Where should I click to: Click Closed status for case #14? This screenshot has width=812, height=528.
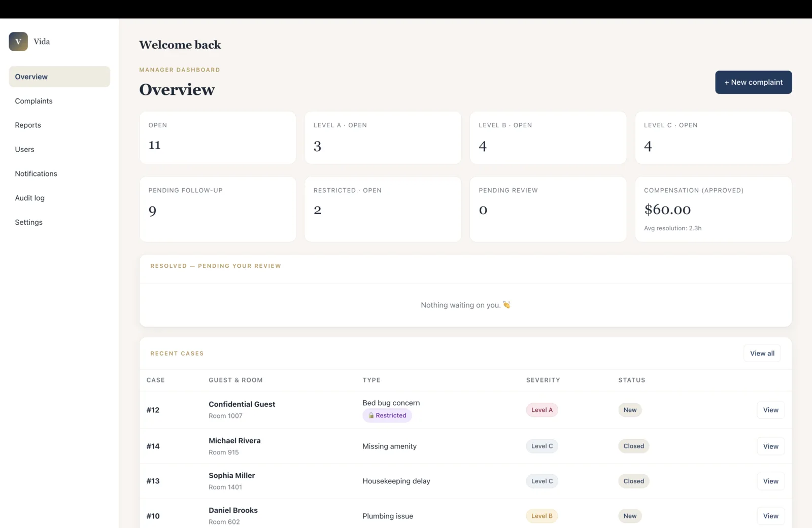[633, 446]
